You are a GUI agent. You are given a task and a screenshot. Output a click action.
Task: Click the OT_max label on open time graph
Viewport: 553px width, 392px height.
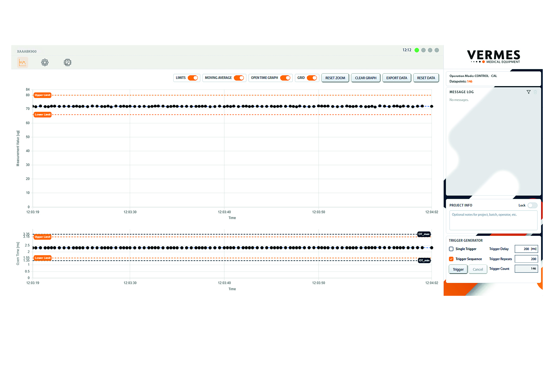(x=424, y=234)
